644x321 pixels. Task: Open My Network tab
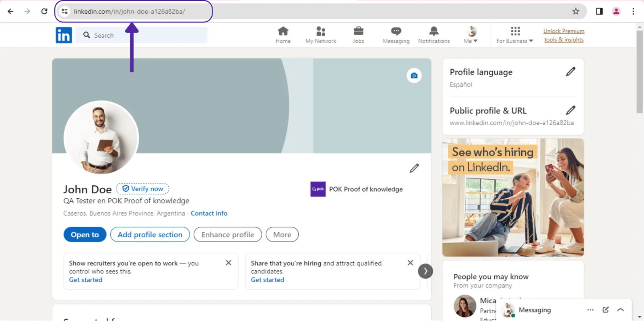pos(321,35)
